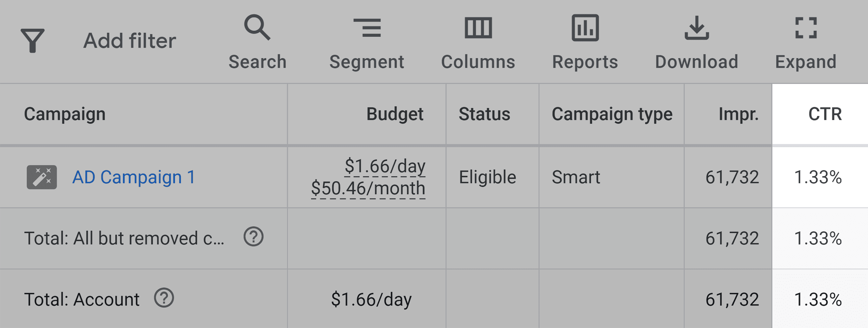Screen dimensions: 868x328
Task: Click the Campaign column header
Action: pyautogui.click(x=65, y=114)
